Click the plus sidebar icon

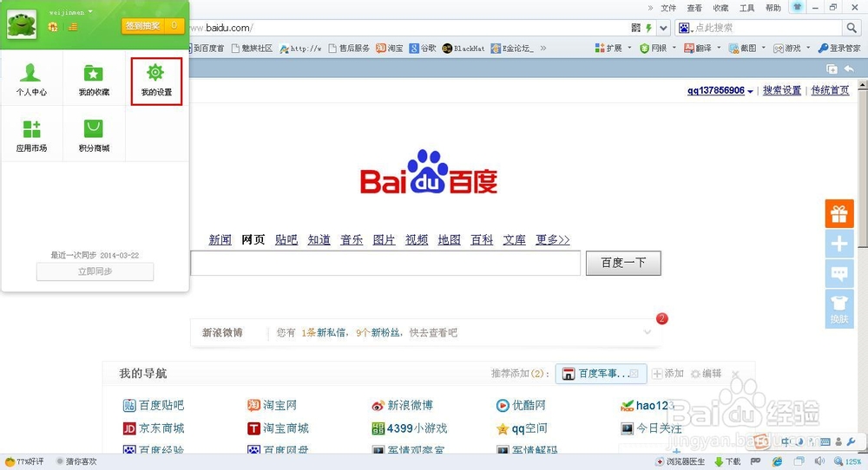coord(839,244)
